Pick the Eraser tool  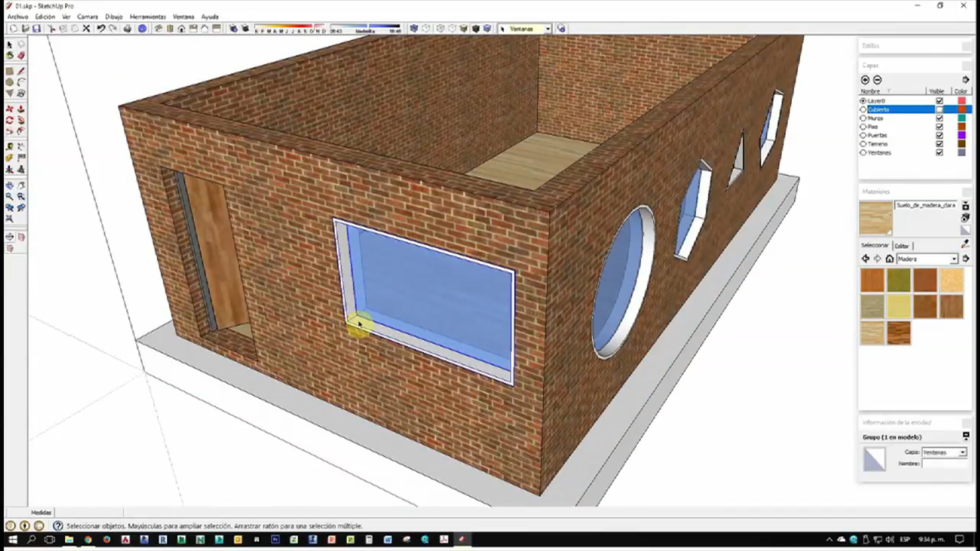click(21, 56)
